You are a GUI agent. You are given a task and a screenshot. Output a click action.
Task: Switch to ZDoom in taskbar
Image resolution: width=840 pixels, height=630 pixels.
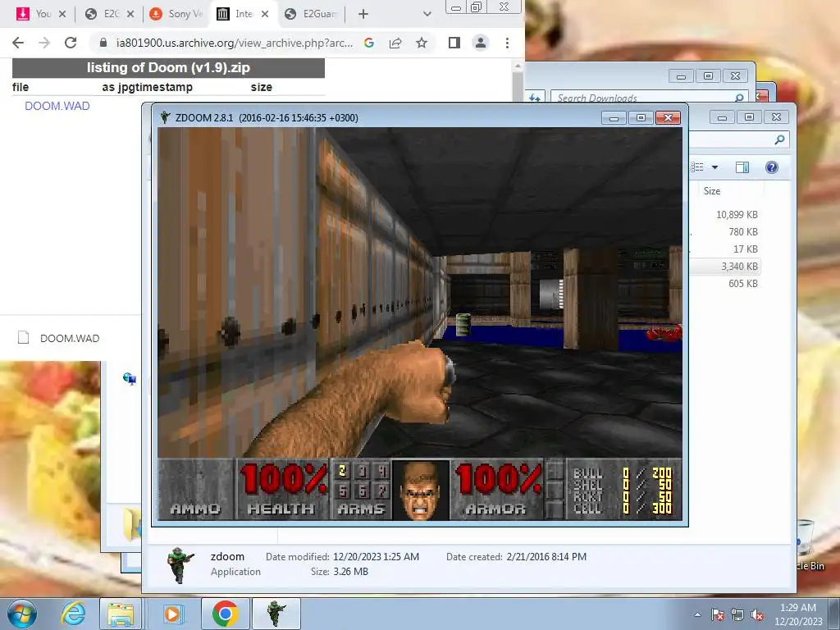[x=276, y=614]
